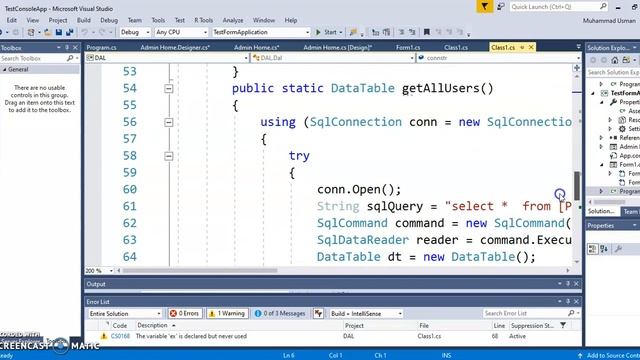Click the Add to Source Control arrow icon
Screen dimensions: 640x360
(580, 356)
